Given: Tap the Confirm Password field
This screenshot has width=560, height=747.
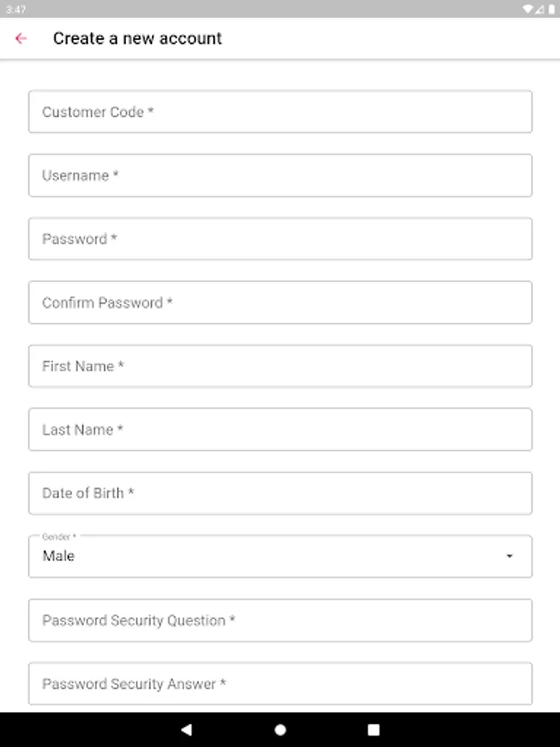Looking at the screenshot, I should [280, 302].
